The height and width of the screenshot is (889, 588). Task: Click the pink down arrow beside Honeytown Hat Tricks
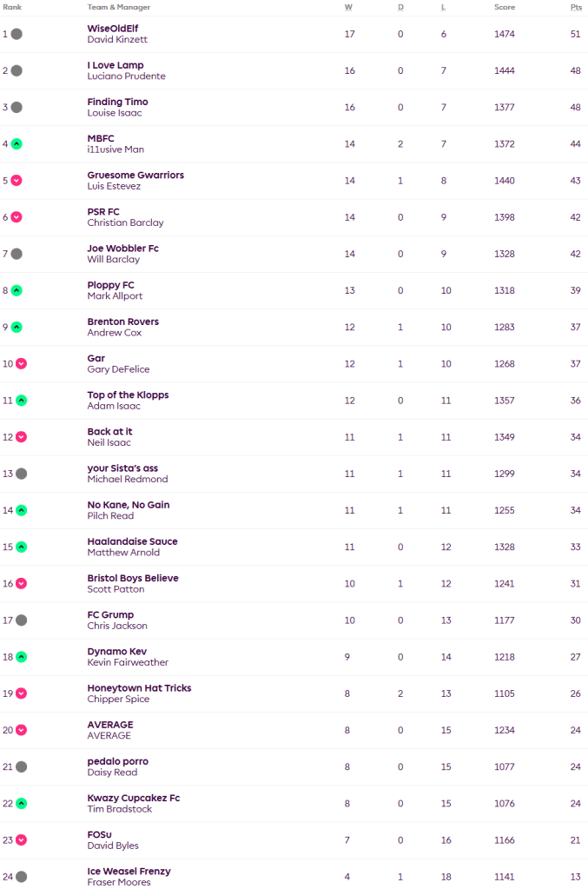(21, 693)
